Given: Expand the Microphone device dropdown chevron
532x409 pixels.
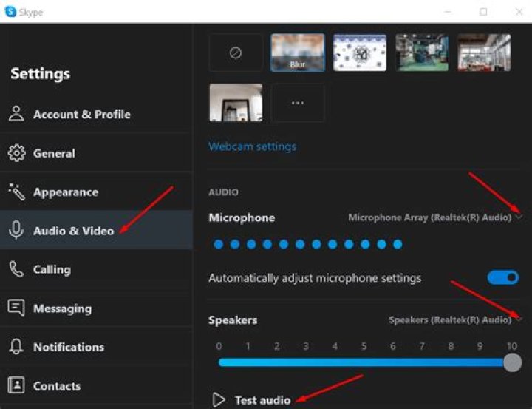Looking at the screenshot, I should [519, 217].
